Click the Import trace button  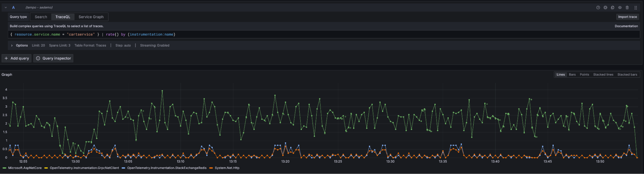tap(628, 17)
